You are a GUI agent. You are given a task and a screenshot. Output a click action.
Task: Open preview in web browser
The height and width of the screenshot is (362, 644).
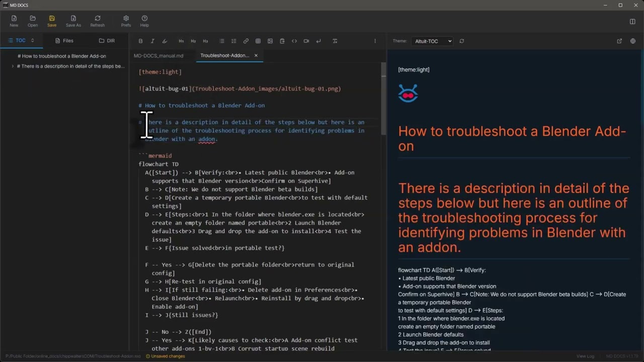click(633, 41)
